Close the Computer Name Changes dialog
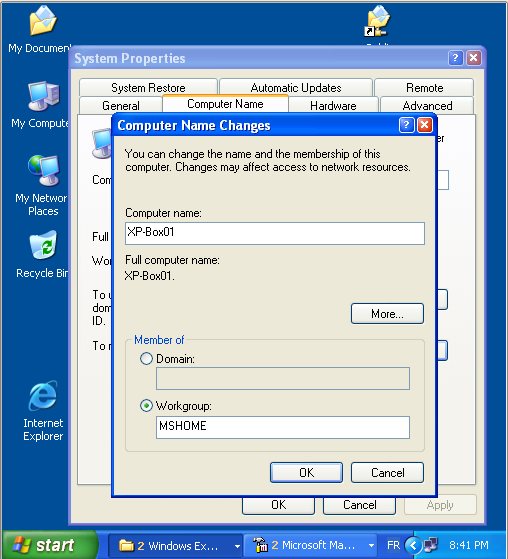Image resolution: width=508 pixels, height=559 pixels. click(425, 125)
